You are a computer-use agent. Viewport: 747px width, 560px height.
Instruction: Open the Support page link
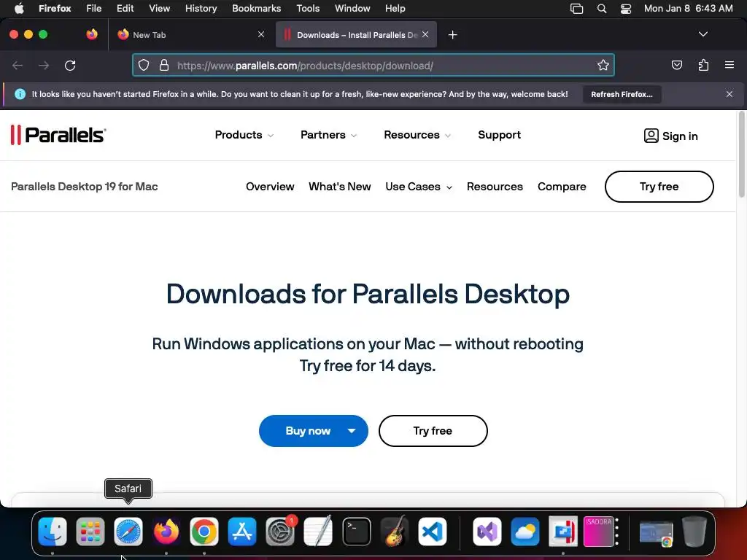tap(499, 135)
